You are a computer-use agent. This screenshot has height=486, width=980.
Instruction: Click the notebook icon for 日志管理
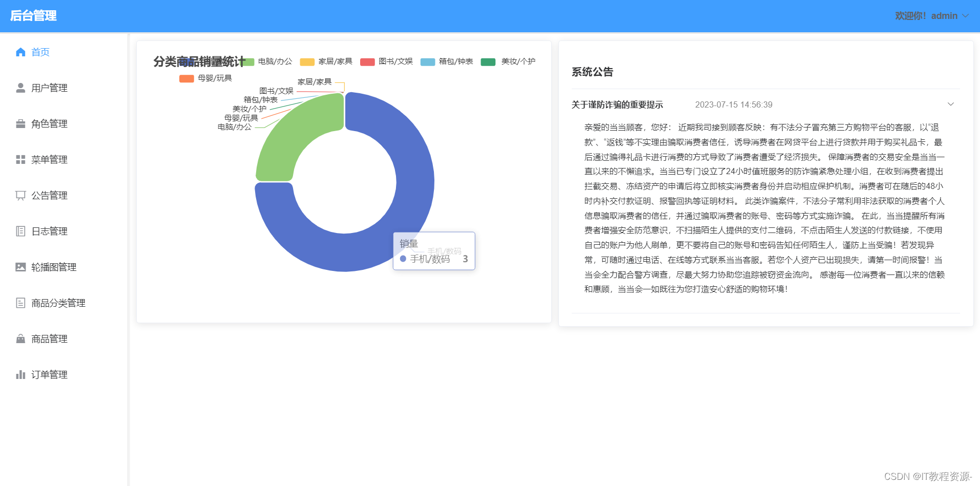[20, 231]
